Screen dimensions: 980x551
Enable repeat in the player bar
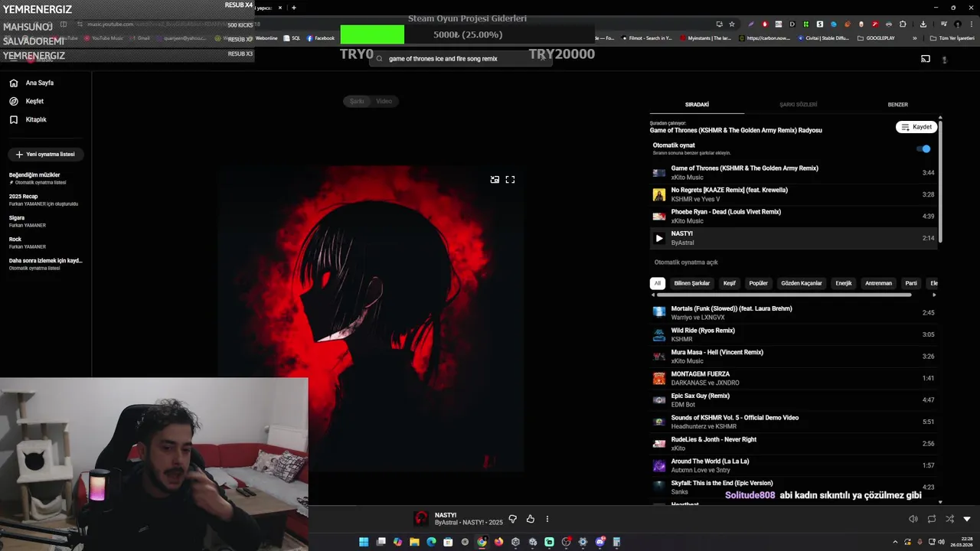click(x=931, y=519)
